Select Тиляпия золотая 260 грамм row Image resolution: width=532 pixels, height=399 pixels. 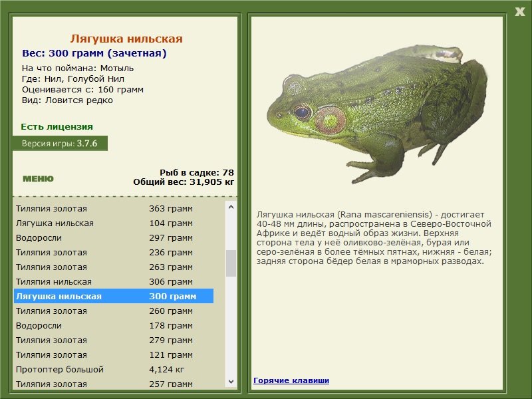[113, 311]
